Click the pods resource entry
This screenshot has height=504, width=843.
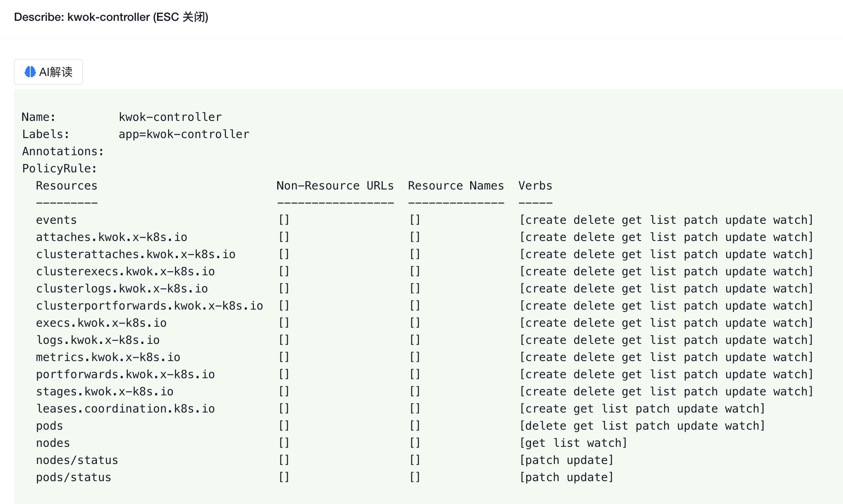click(49, 426)
